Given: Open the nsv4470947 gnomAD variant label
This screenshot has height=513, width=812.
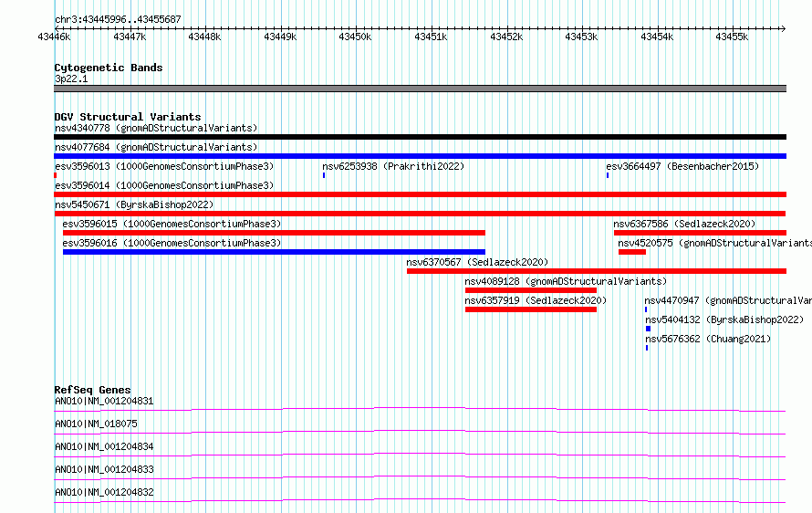Looking at the screenshot, I should (728, 300).
